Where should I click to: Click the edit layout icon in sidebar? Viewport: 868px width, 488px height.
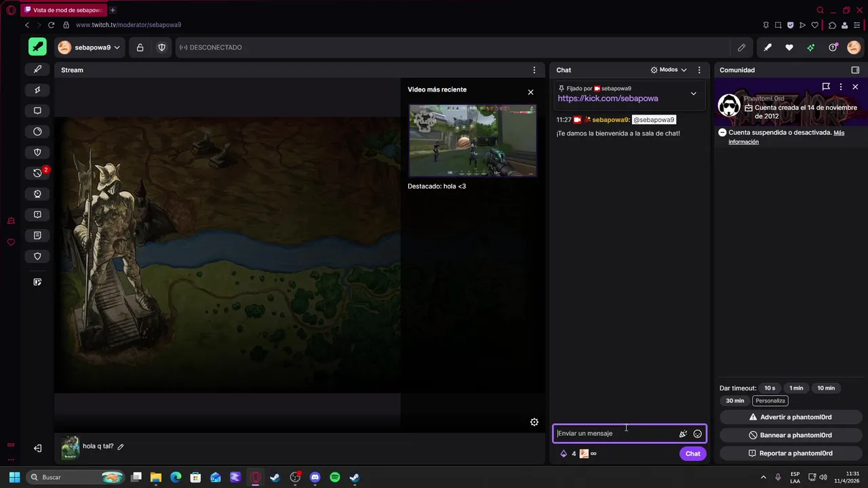(37, 282)
